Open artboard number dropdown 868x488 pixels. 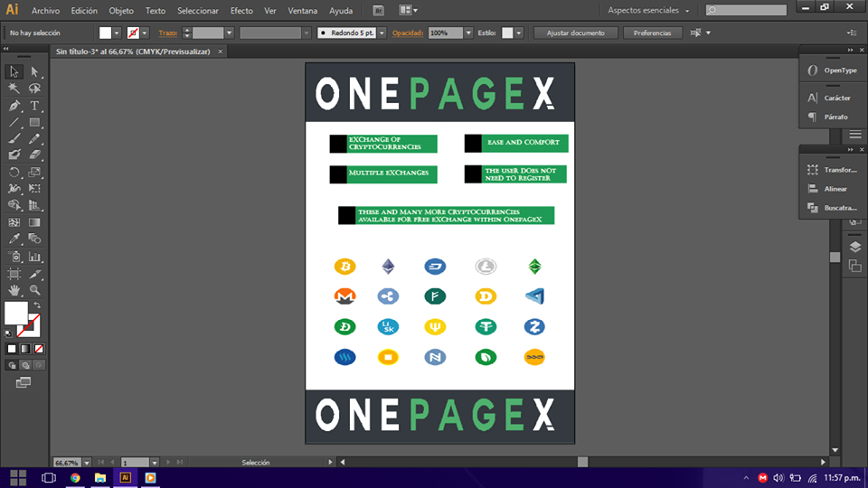tap(155, 463)
